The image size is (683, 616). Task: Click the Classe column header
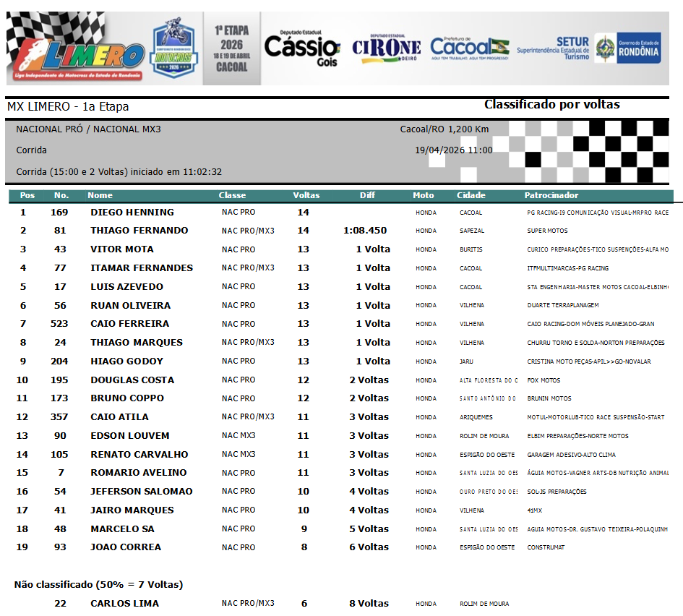[x=232, y=195]
